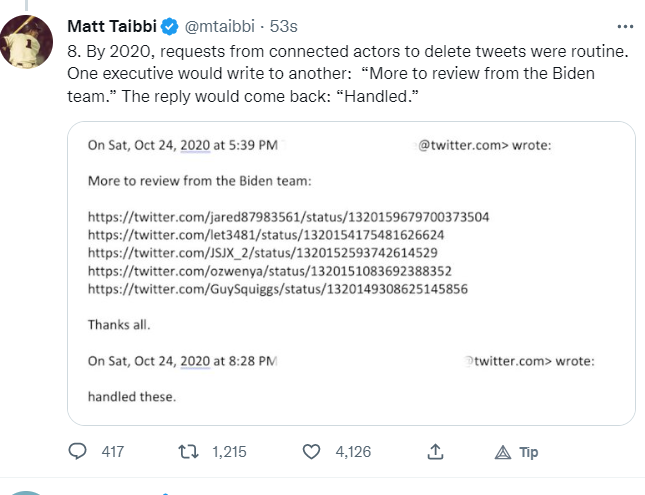The image size is (645, 495).
Task: Click the retweet arrows icon
Action: pos(186,452)
